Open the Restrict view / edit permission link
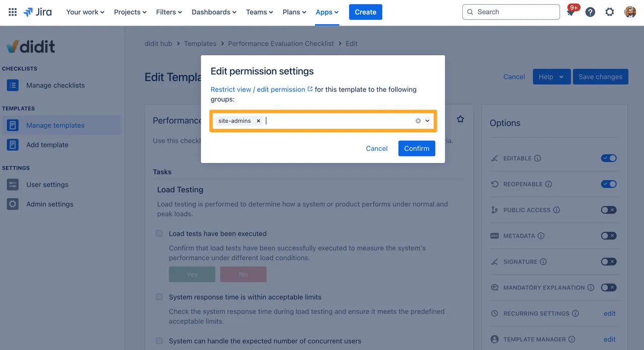Image resolution: width=644 pixels, height=350 pixels. click(x=258, y=90)
